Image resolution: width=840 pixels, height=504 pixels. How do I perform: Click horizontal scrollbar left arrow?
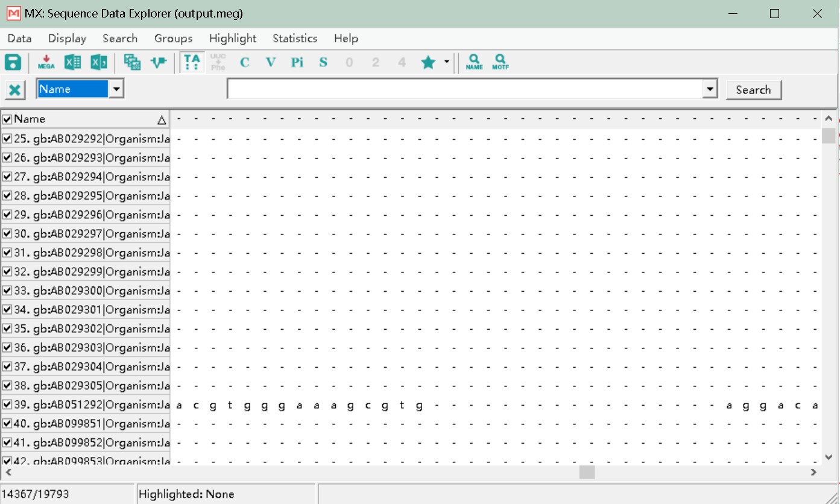[x=8, y=472]
